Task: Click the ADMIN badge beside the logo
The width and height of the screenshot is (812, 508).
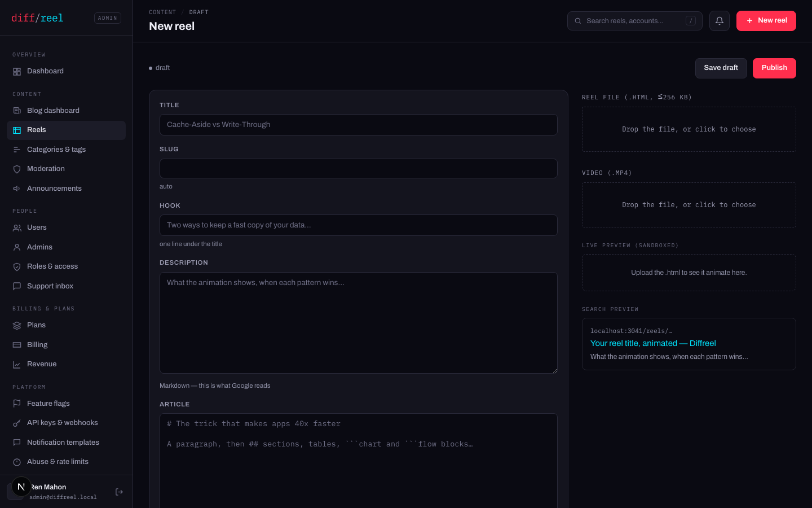Action: [108, 18]
